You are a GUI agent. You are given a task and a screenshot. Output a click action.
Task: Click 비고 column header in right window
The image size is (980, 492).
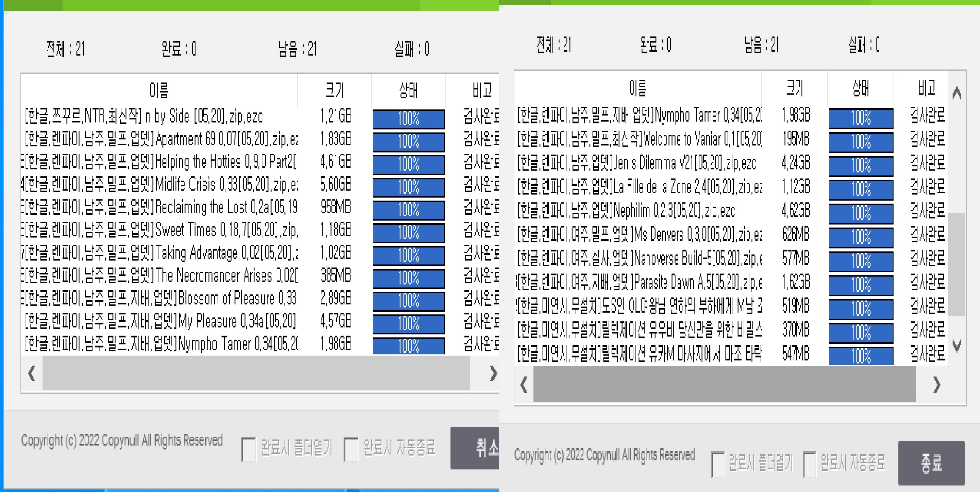point(927,89)
